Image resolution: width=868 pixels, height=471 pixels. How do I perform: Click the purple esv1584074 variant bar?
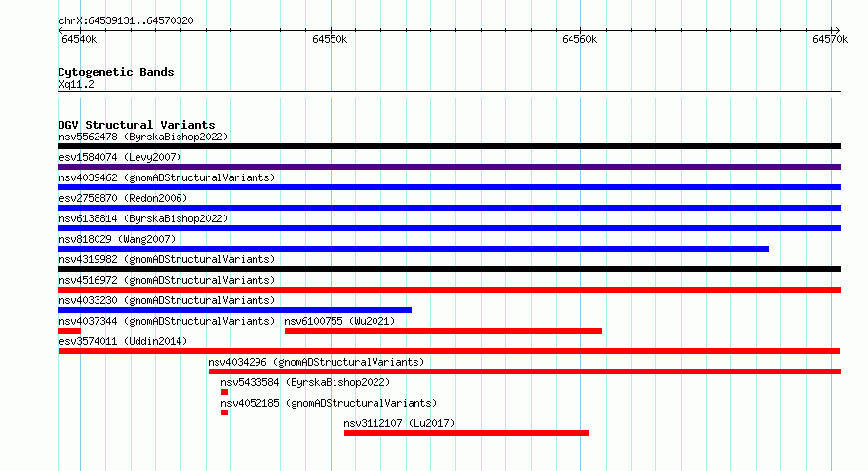coord(449,167)
